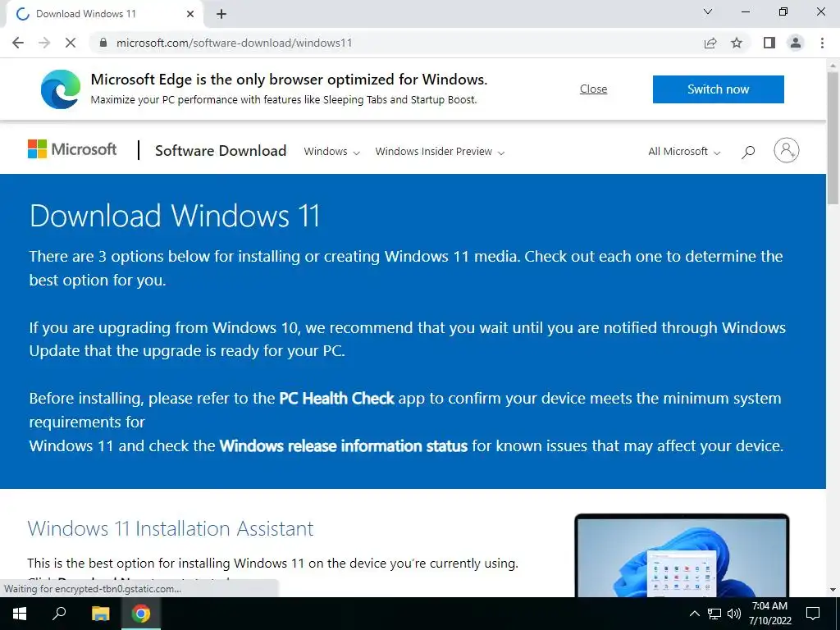Image resolution: width=840 pixels, height=630 pixels.
Task: Open the volume speaker tray icon
Action: click(734, 614)
